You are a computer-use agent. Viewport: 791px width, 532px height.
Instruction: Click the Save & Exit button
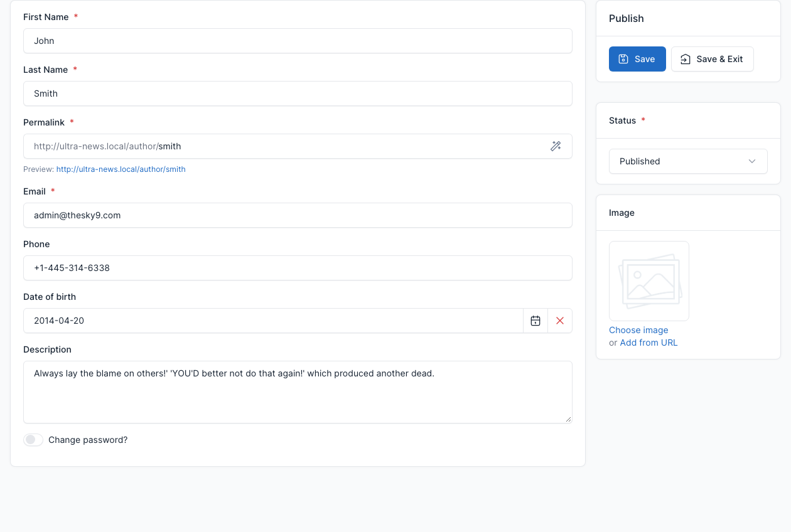pyautogui.click(x=713, y=59)
